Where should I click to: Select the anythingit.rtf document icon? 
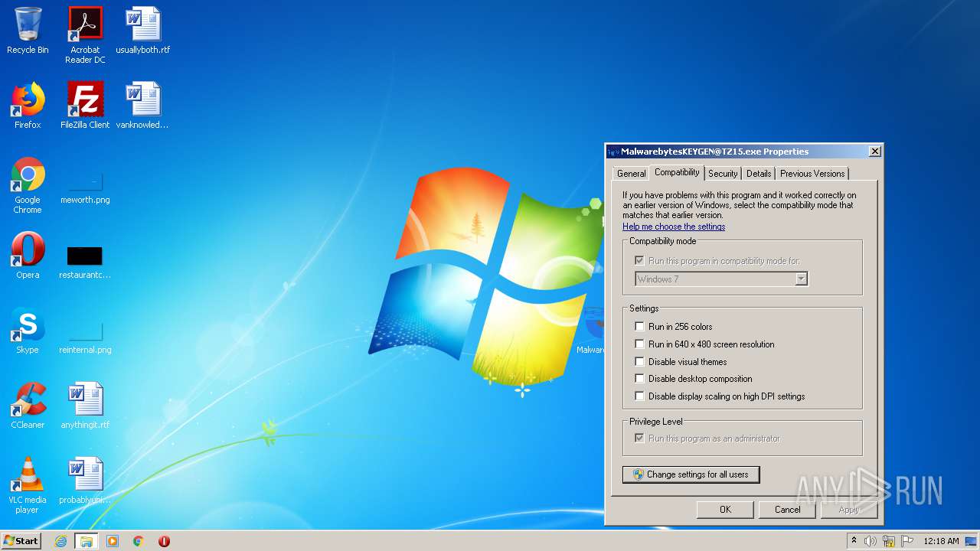(x=85, y=406)
